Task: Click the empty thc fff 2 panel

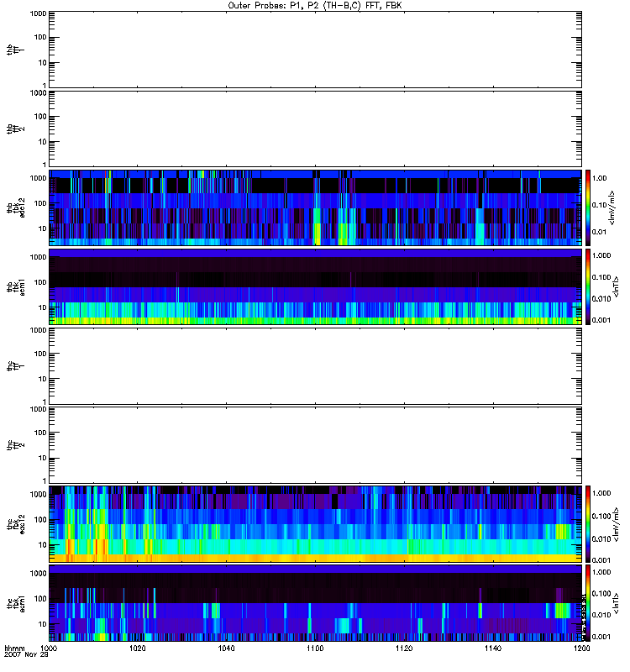Action: point(315,444)
